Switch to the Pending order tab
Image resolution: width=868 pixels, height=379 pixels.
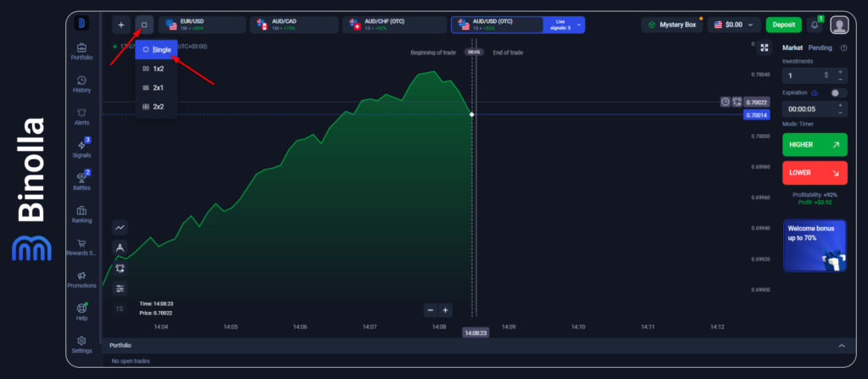pyautogui.click(x=820, y=47)
